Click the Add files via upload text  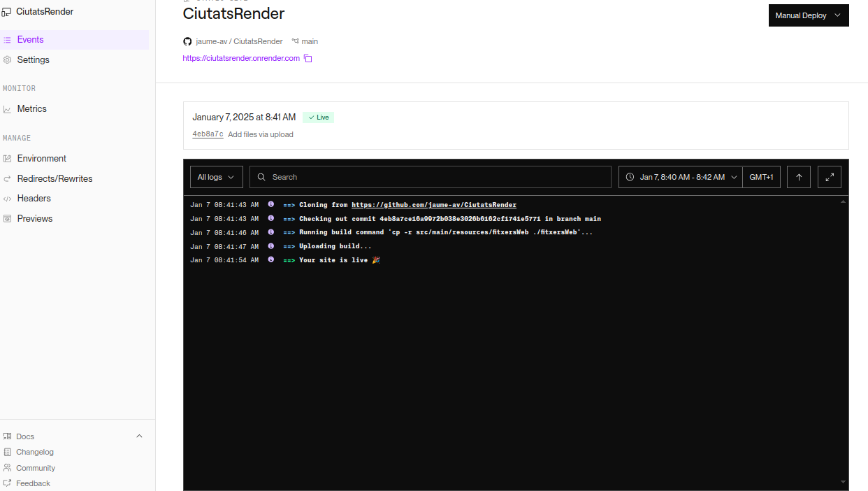point(261,134)
